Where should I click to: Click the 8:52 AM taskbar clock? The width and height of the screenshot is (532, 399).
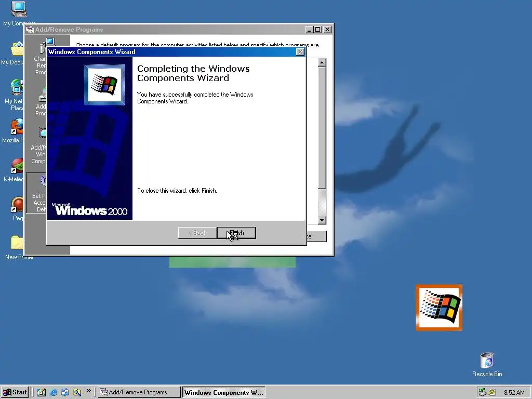tap(514, 393)
